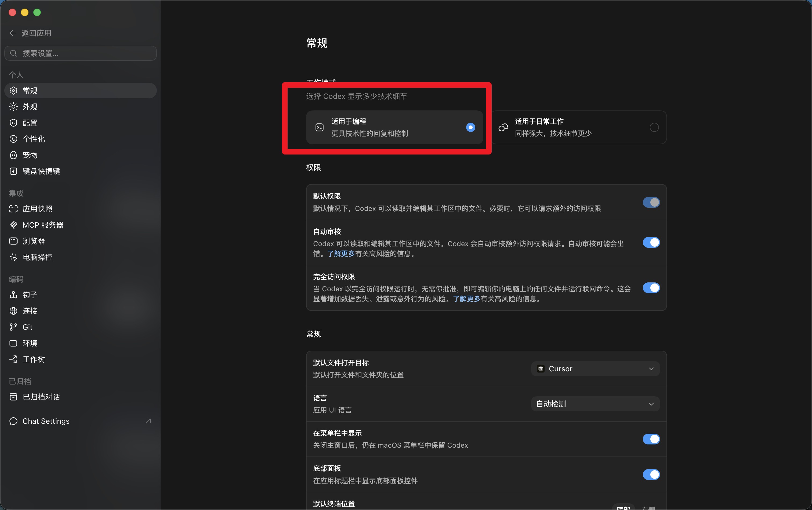Open Chat Settings link
The image size is (812, 510).
tap(81, 421)
